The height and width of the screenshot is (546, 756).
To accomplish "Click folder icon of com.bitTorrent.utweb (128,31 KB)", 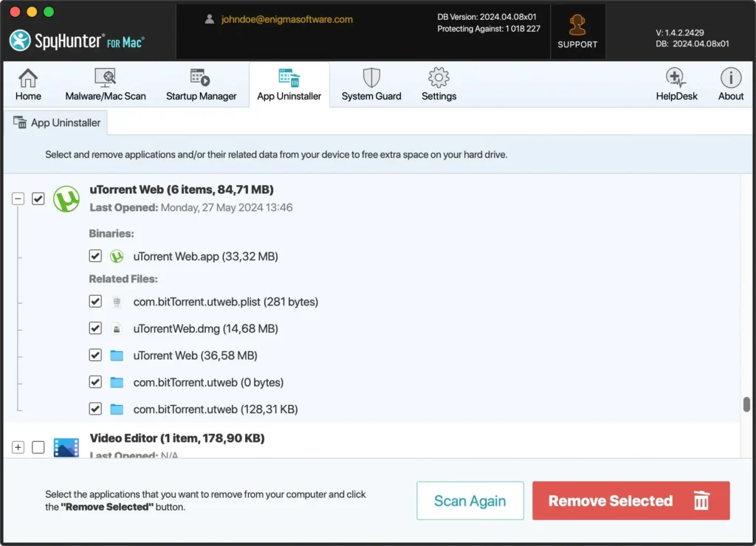I will (x=117, y=409).
